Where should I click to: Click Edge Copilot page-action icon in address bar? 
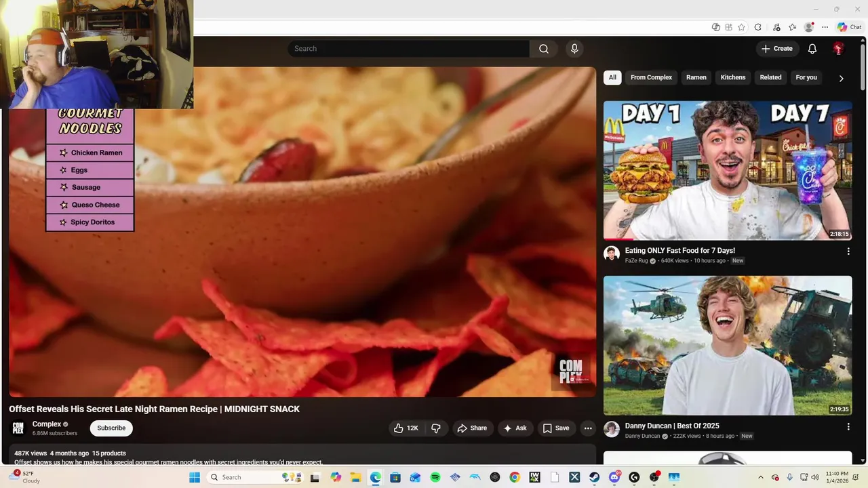pyautogui.click(x=716, y=27)
